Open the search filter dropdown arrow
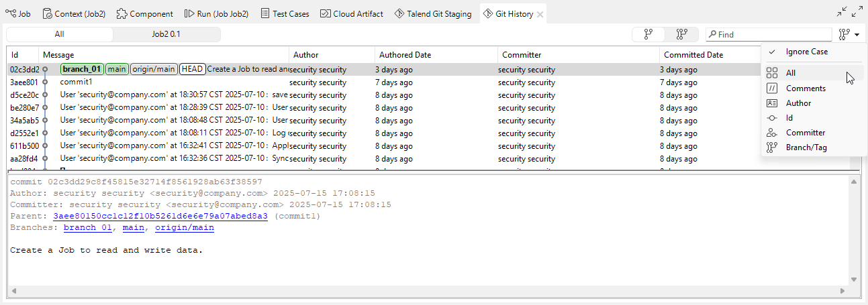 pos(857,34)
